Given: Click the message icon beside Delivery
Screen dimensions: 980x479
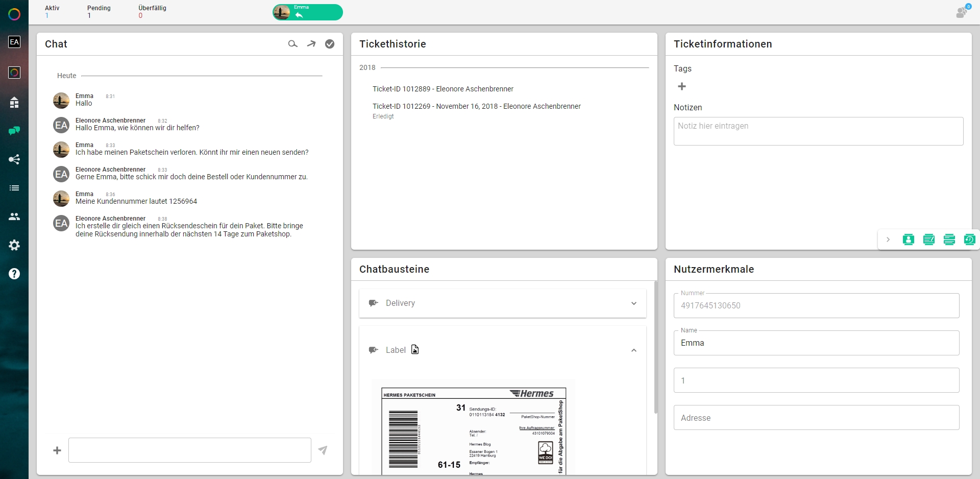Looking at the screenshot, I should coord(374,303).
